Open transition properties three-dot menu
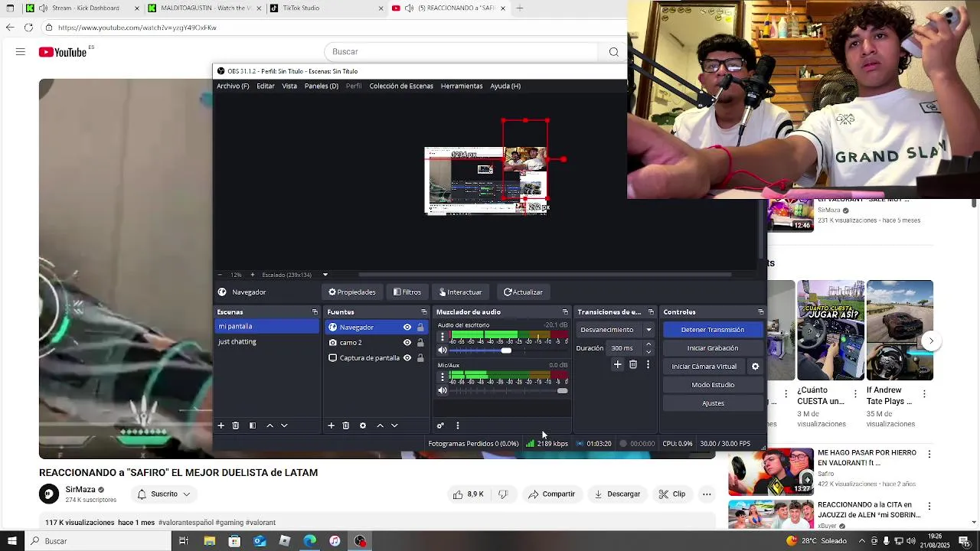Image resolution: width=980 pixels, height=551 pixels. tap(648, 365)
